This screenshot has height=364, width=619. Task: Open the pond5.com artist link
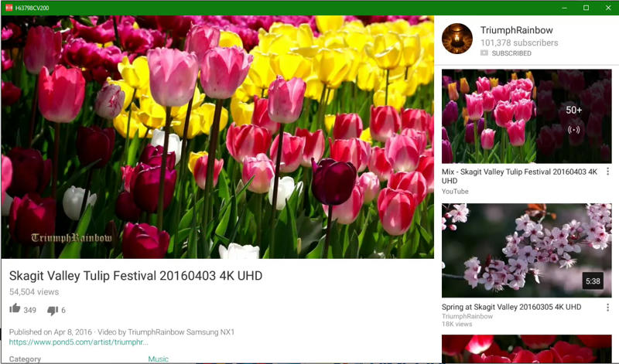(79, 342)
